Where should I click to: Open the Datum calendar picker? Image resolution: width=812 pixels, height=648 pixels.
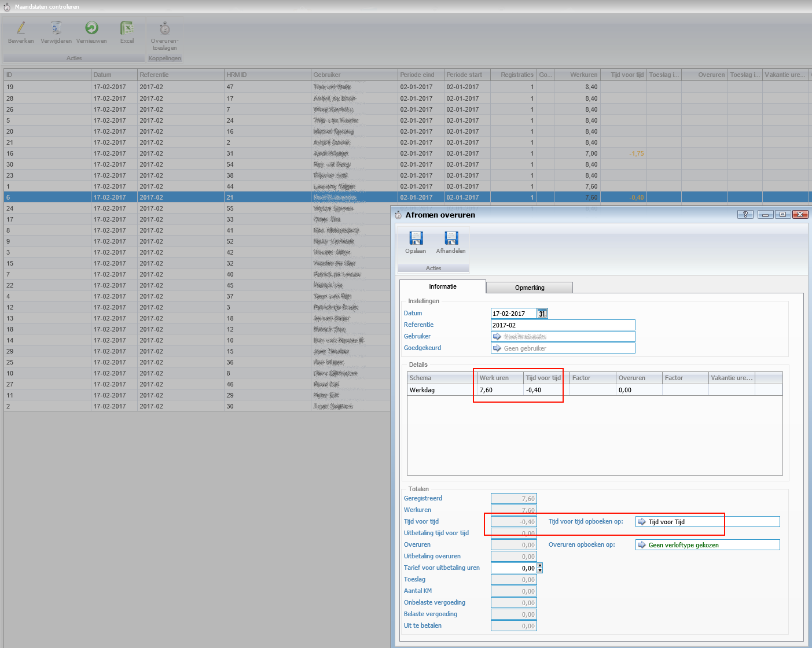542,314
